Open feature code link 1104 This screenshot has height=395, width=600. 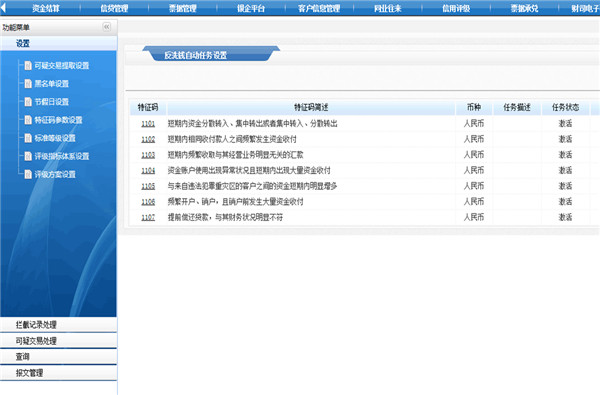click(x=148, y=170)
